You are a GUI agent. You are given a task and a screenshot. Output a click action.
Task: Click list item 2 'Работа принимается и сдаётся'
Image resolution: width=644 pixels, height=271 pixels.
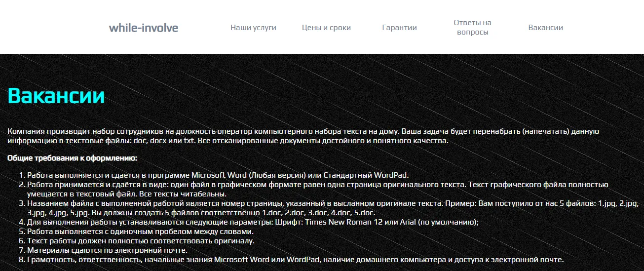click(318, 190)
